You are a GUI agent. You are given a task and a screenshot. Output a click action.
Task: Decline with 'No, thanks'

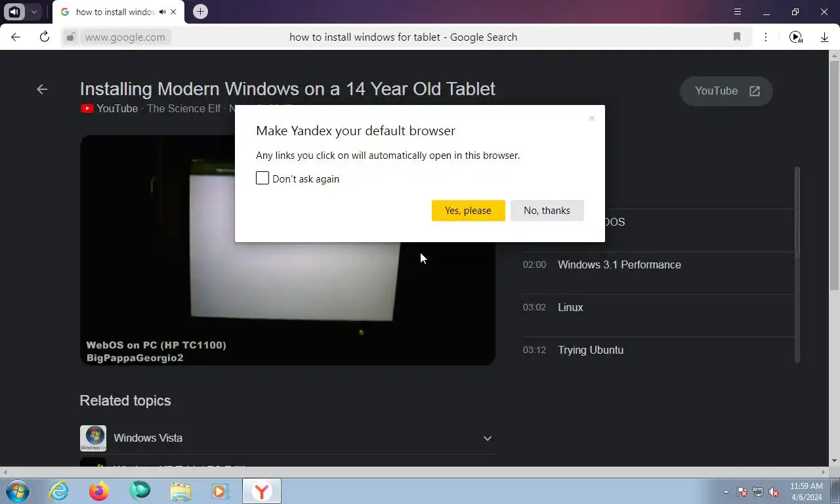[x=547, y=211]
